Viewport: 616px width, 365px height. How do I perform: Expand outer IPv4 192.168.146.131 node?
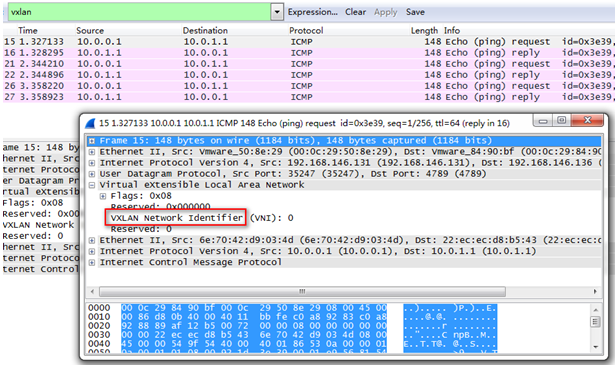coord(92,163)
